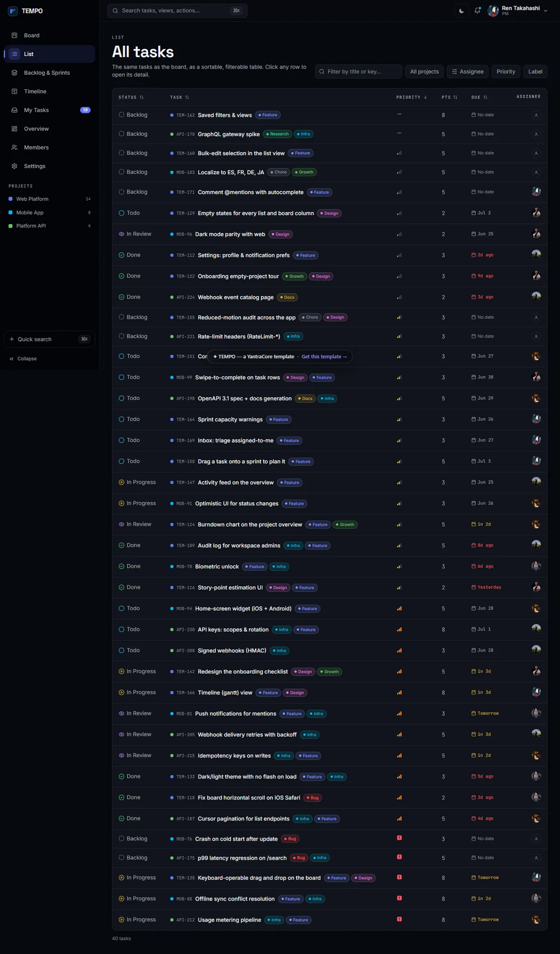Image resolution: width=560 pixels, height=954 pixels.
Task: Open task Sprint capacity warnings
Action: (230, 419)
